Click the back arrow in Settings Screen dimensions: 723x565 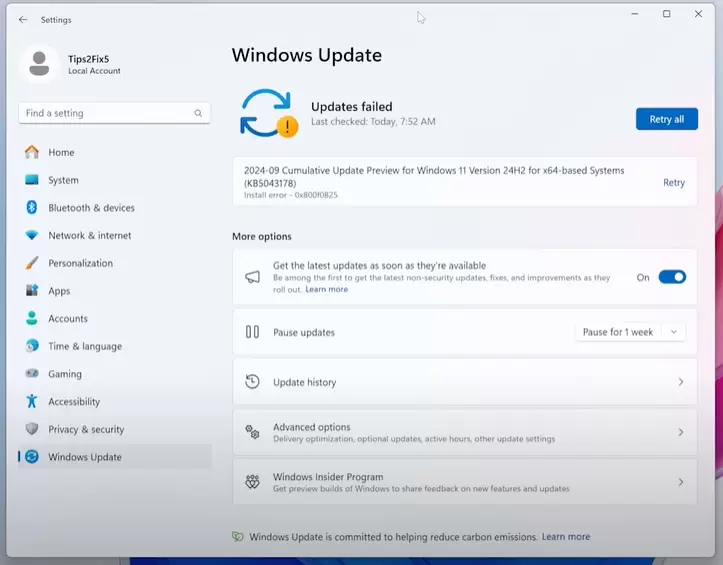coord(23,20)
